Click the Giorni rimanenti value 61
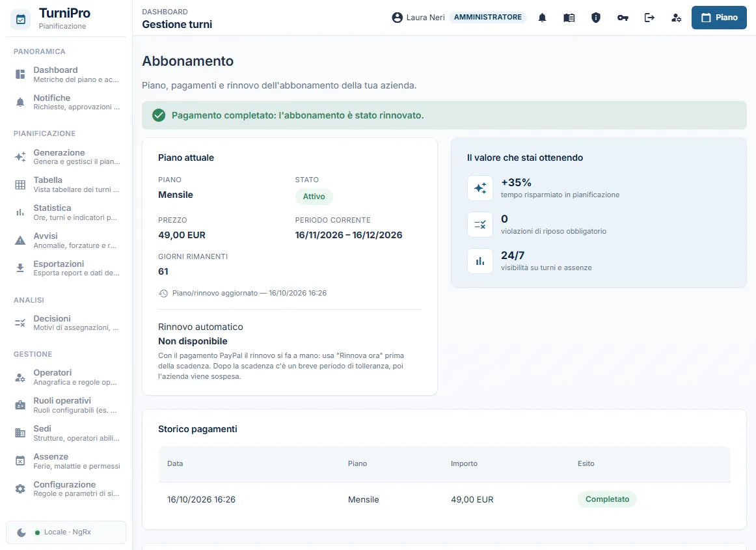Viewport: 756px width, 550px height. point(163,271)
